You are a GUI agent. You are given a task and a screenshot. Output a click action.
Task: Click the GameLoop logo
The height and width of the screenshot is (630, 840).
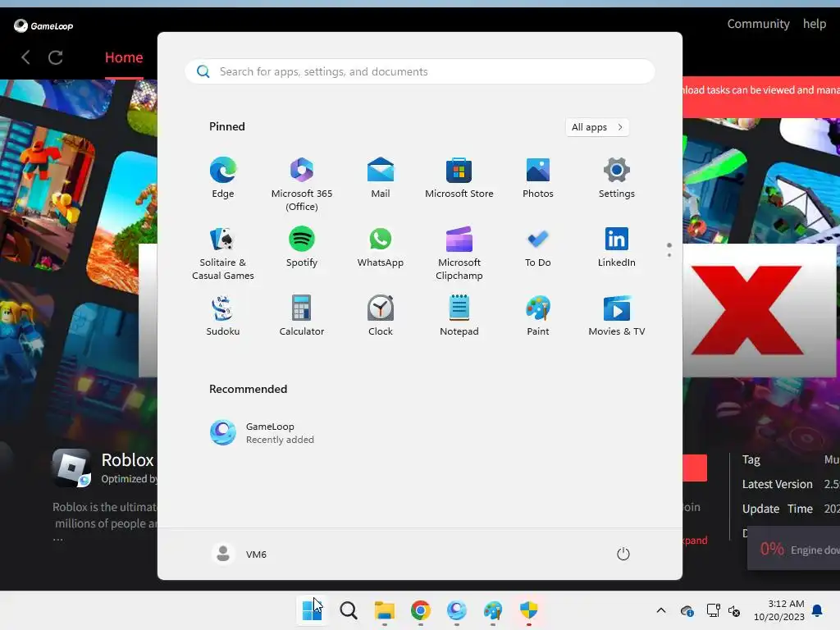pos(43,25)
